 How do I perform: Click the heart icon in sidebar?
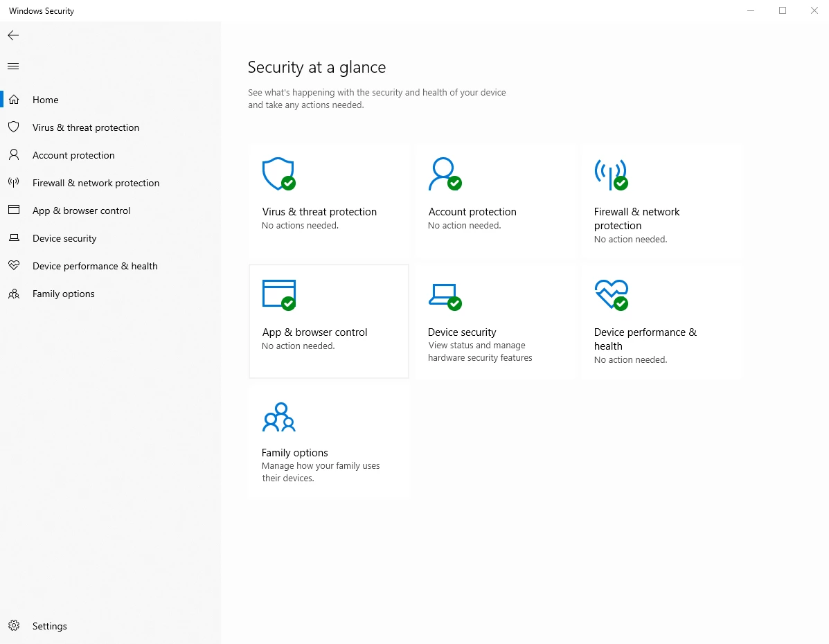point(14,265)
